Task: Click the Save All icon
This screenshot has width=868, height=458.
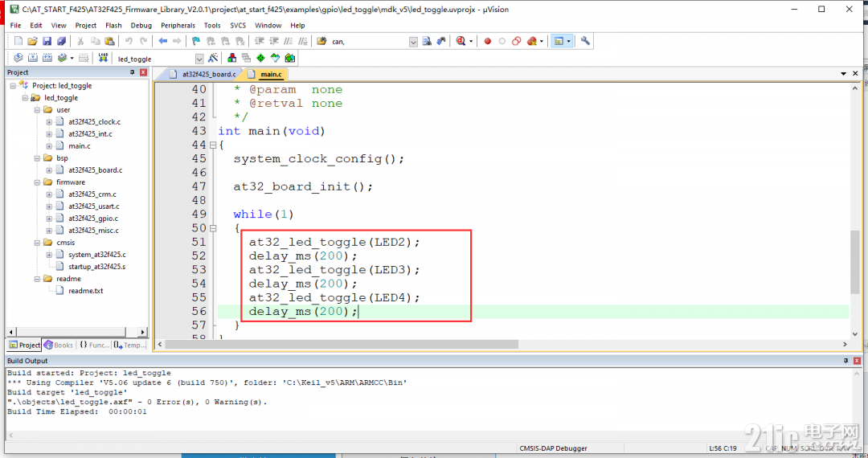Action: point(61,41)
